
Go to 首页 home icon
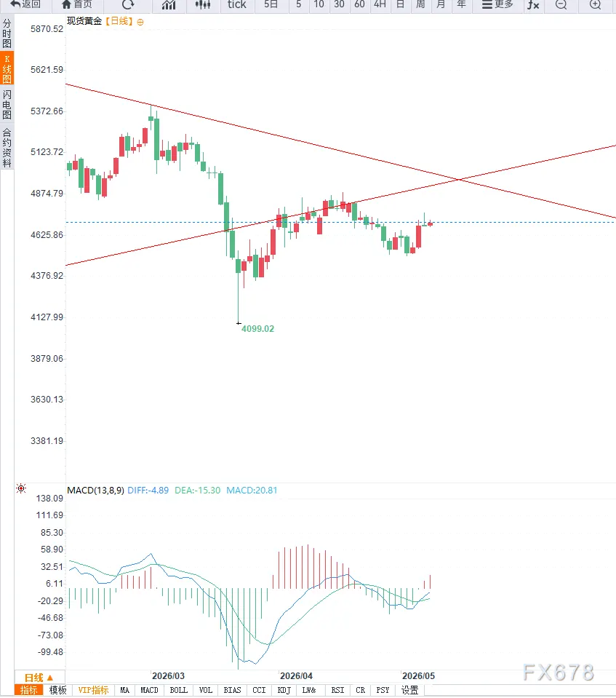(77, 4)
